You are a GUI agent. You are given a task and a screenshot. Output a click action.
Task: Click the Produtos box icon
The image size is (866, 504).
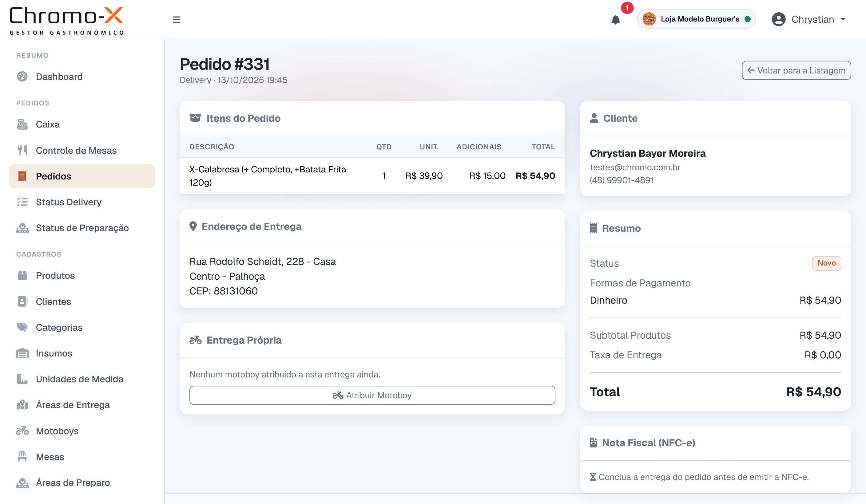(22, 275)
